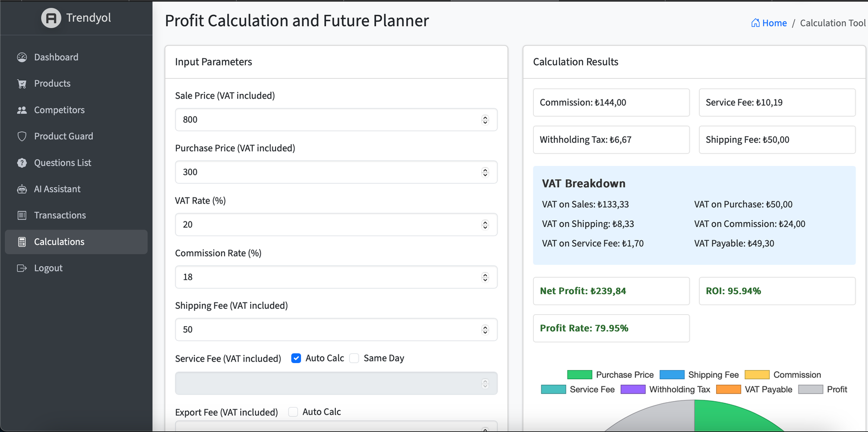868x432 pixels.
Task: Enable Export Fee Auto Calc checkbox
Action: tap(293, 412)
